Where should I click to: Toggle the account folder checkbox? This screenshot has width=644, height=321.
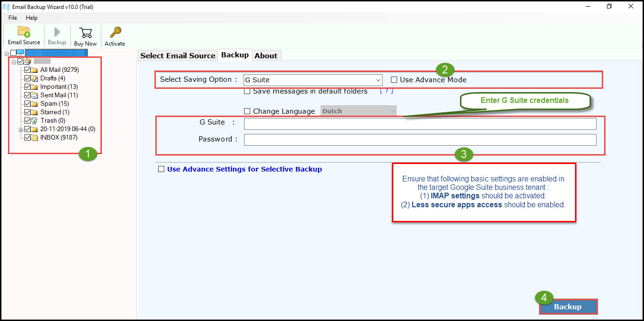(x=20, y=62)
